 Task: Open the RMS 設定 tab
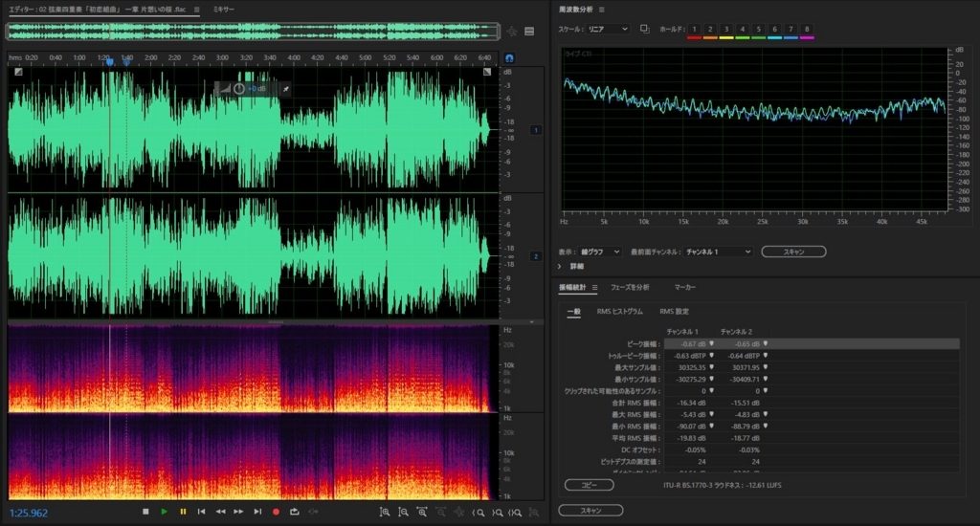[674, 311]
